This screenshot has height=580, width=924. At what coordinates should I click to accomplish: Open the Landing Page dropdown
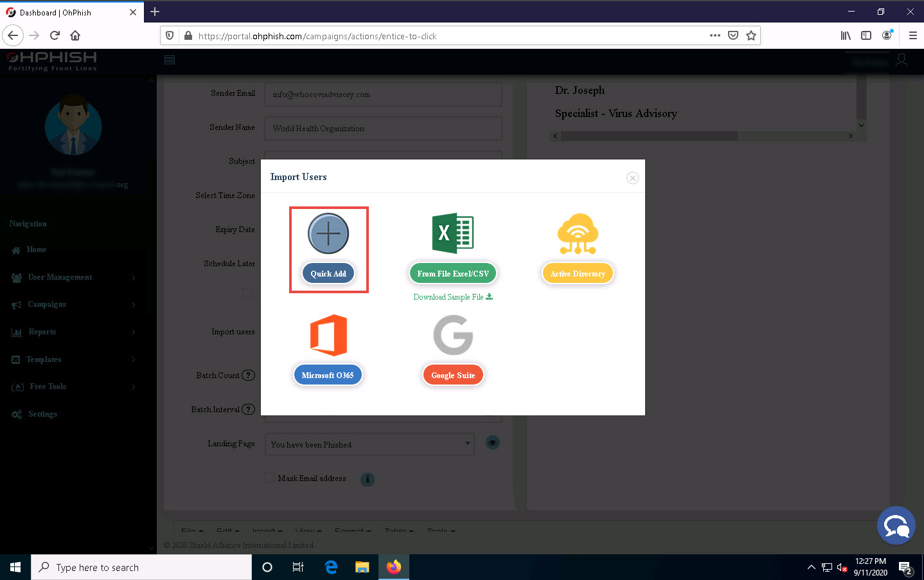(369, 444)
